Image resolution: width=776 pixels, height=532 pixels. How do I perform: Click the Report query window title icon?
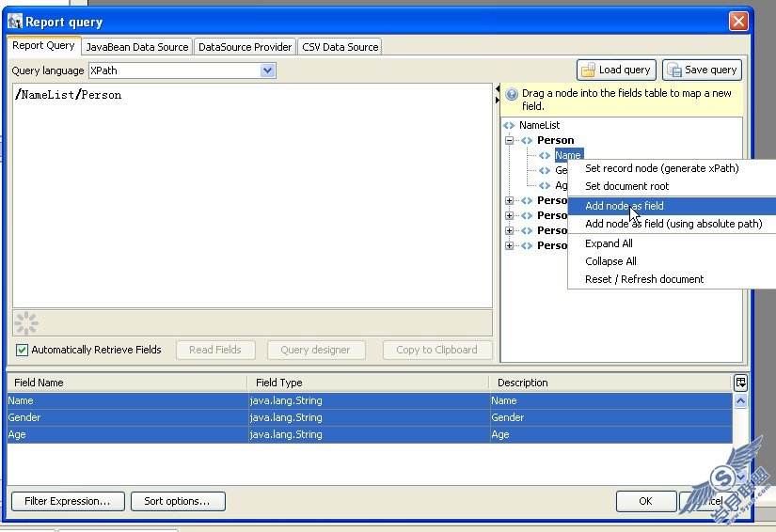tap(15, 22)
